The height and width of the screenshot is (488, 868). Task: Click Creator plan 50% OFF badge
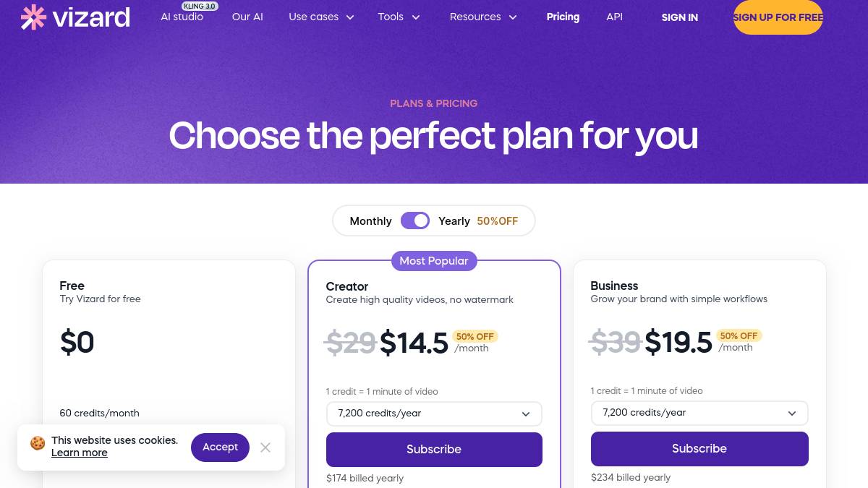coord(475,336)
